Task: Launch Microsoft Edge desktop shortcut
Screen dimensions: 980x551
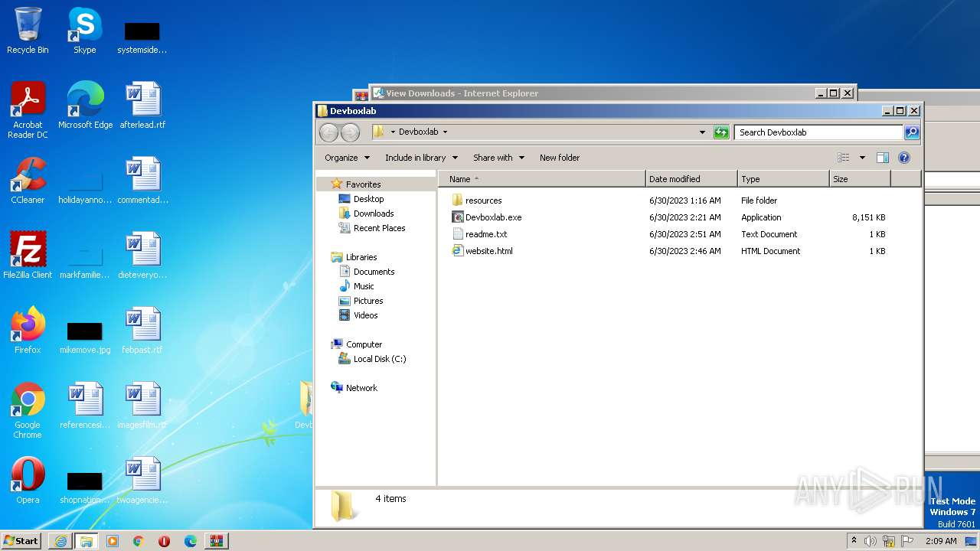Action: pos(85,106)
